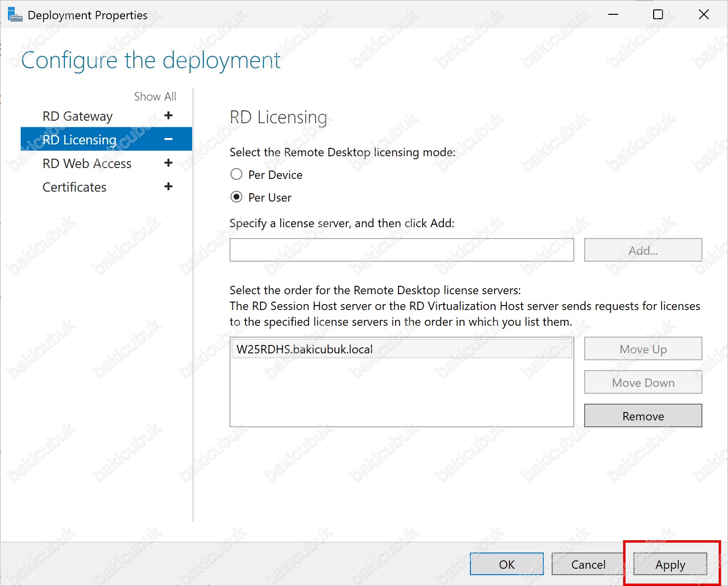The image size is (728, 586).
Task: Click the Move Down button
Action: [643, 382]
